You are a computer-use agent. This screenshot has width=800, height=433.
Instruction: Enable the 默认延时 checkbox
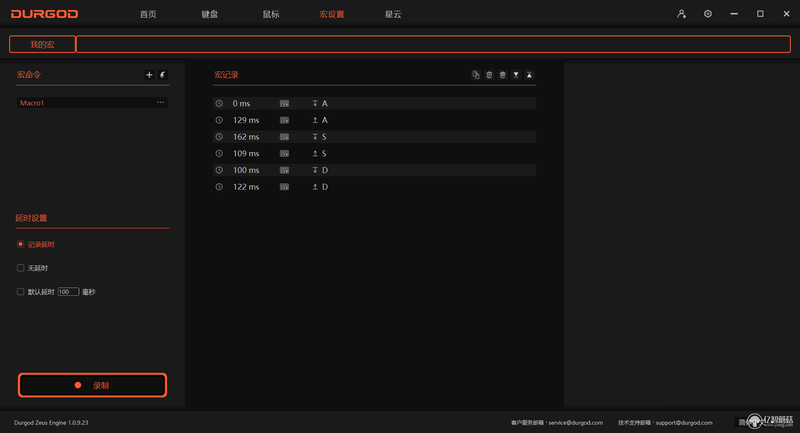20,292
